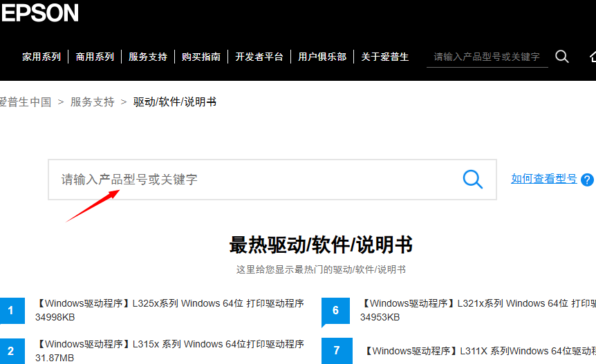Click the blue magnifier search icon
Screen dimensions: 596x364
click(x=472, y=179)
